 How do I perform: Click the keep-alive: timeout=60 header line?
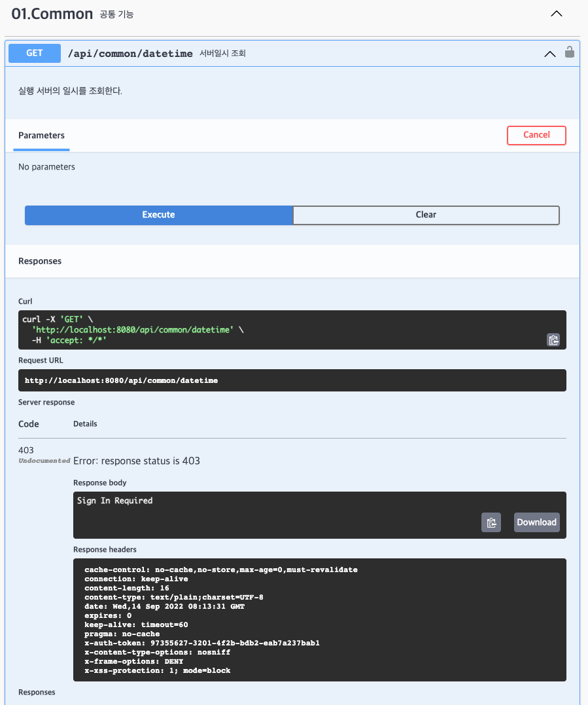pos(136,624)
